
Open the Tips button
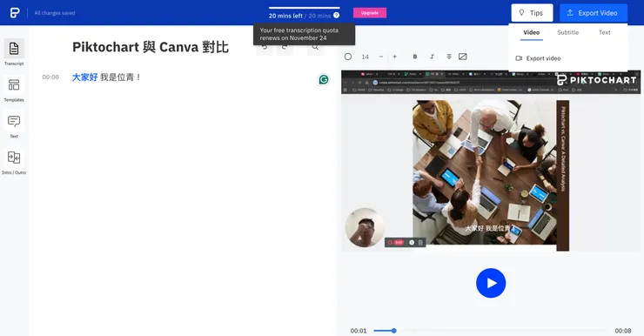click(x=532, y=13)
